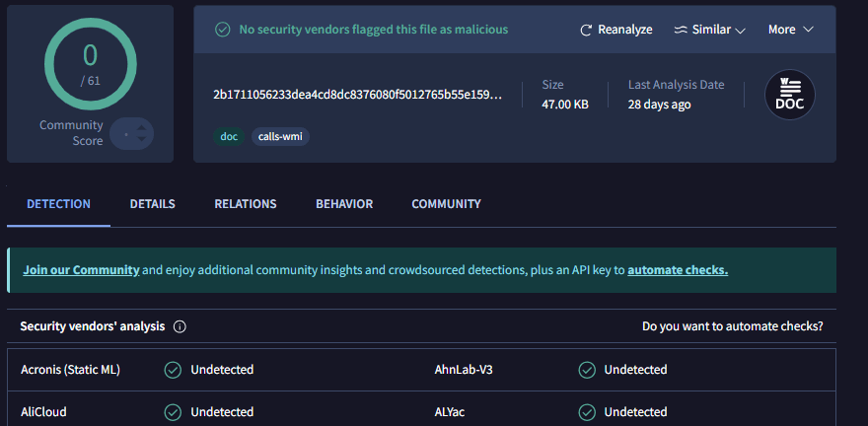Click the green checkmark beside no-vendors-flagged message
868x426 pixels.
(x=223, y=30)
